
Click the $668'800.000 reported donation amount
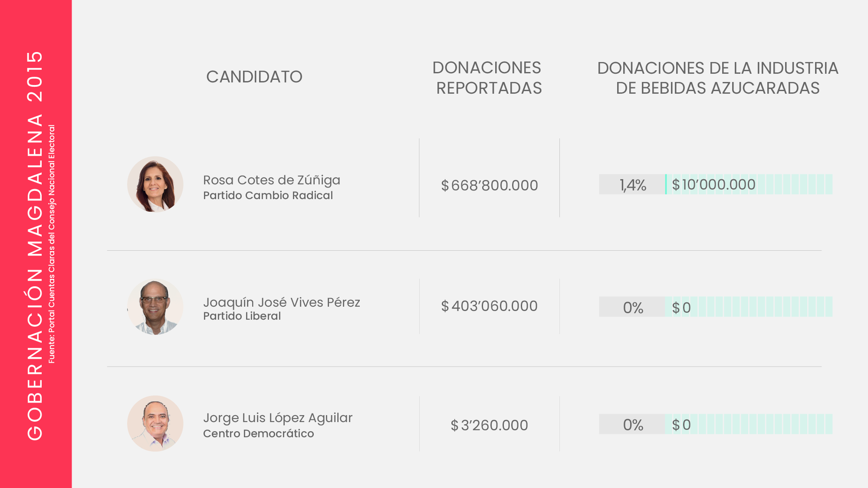click(489, 186)
